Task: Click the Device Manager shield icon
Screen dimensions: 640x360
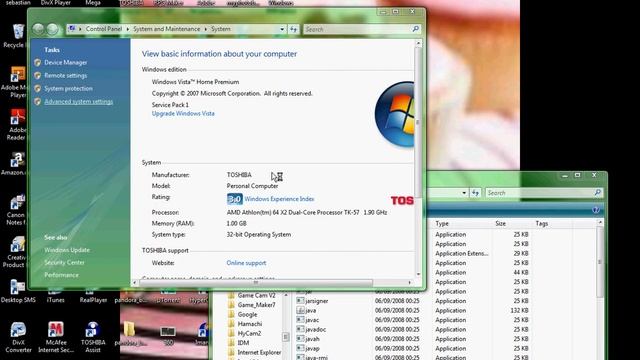Action: click(x=38, y=62)
